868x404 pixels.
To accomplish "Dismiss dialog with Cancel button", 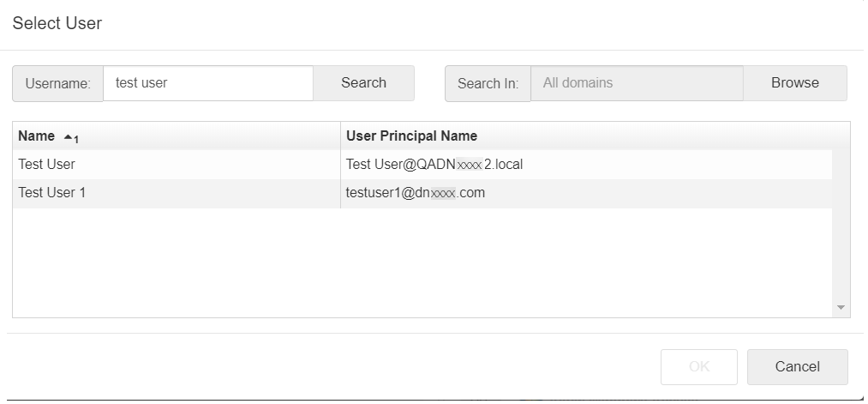I will (x=797, y=366).
